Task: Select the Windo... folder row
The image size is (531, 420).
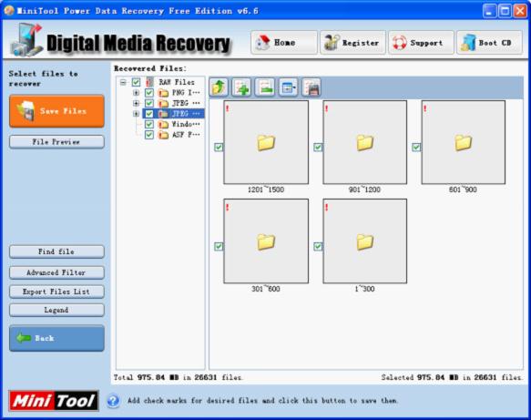Action: click(x=186, y=124)
